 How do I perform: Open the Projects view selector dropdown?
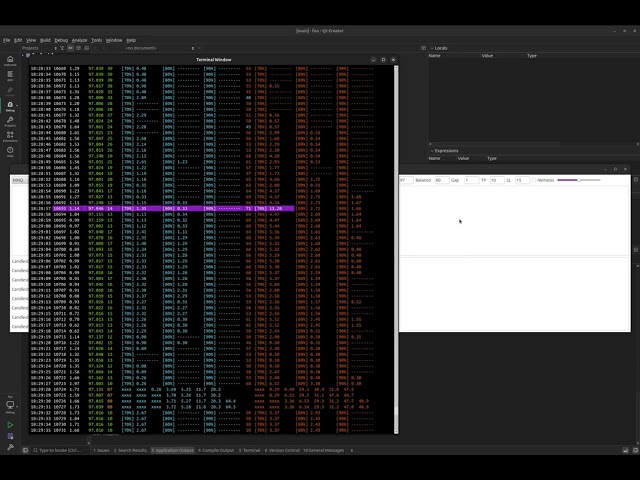tap(40, 48)
